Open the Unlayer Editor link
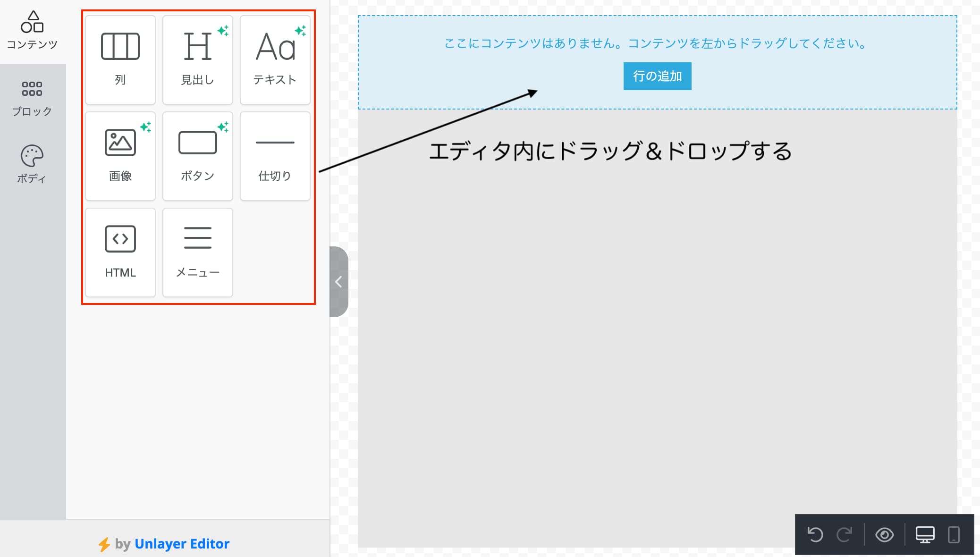980x557 pixels. click(x=182, y=544)
